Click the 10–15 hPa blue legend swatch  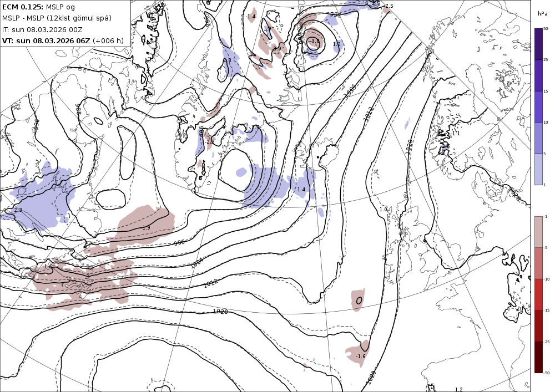click(x=538, y=107)
